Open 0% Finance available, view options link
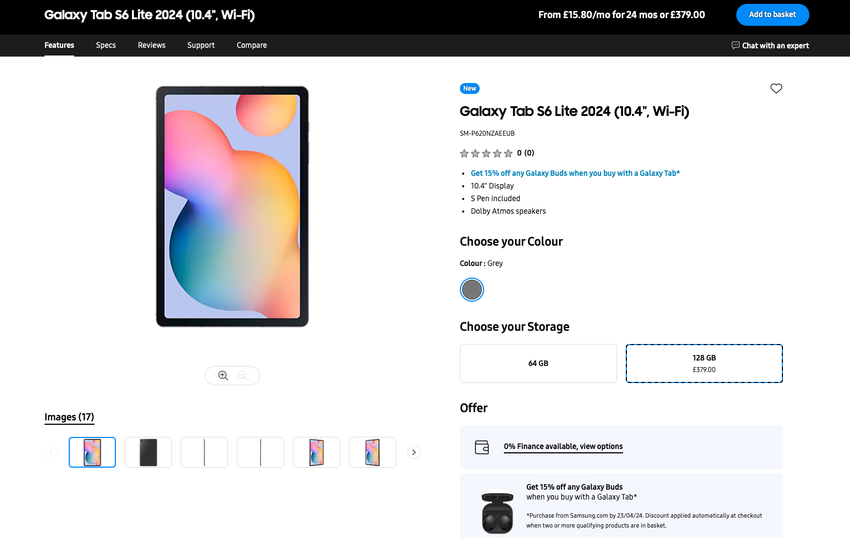The height and width of the screenshot is (538, 850). click(563, 446)
